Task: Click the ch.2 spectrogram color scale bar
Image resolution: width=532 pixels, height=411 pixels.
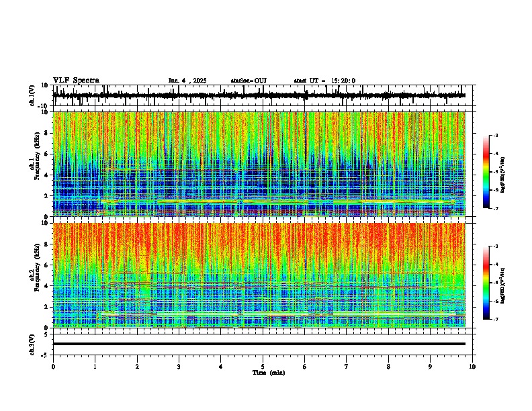Action: (486, 283)
